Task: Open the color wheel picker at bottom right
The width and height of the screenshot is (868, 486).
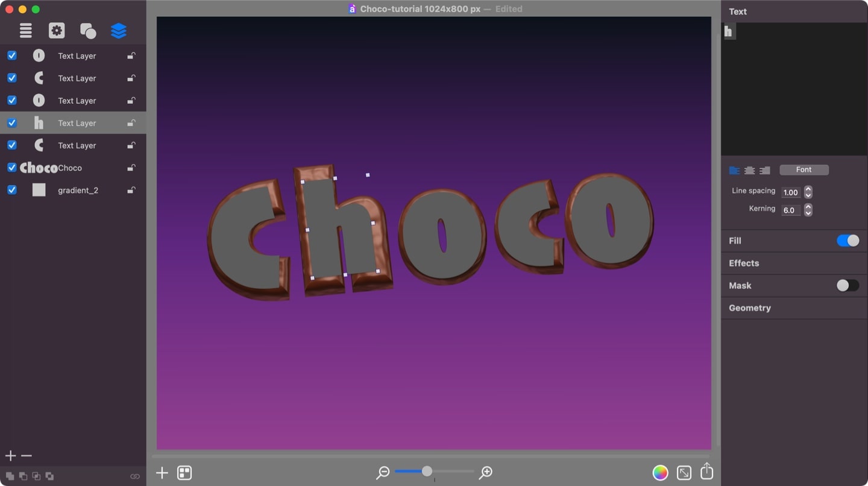Action: (x=660, y=473)
